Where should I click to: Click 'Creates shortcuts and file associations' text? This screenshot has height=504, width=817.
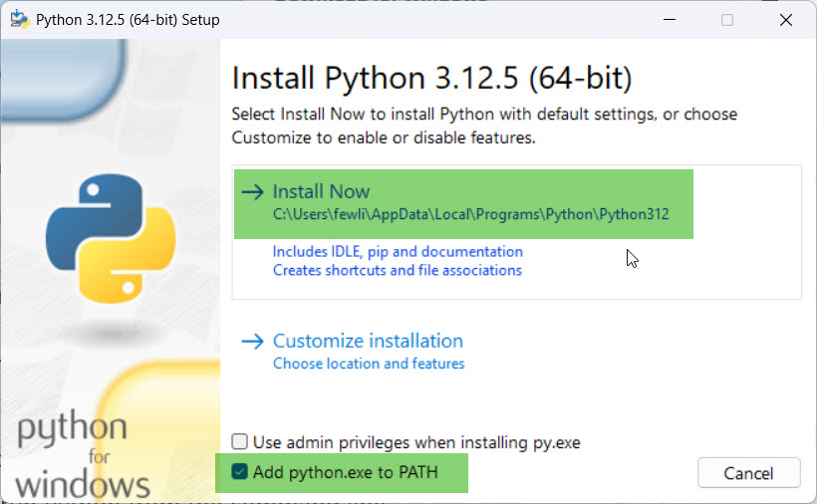pos(397,270)
